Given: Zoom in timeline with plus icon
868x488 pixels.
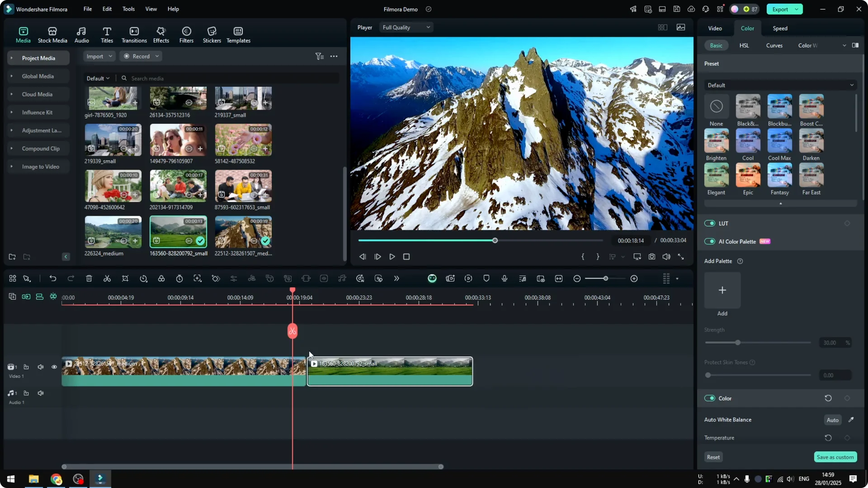Looking at the screenshot, I should tap(634, 279).
